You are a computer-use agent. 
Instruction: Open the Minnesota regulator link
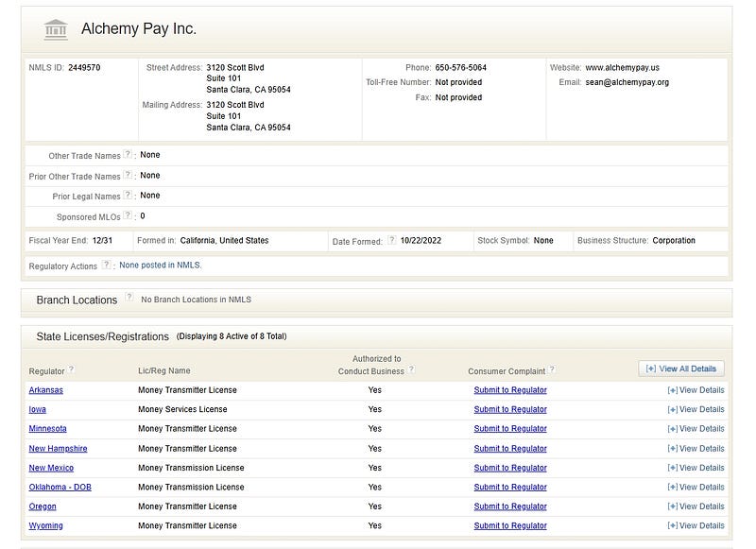pos(48,428)
